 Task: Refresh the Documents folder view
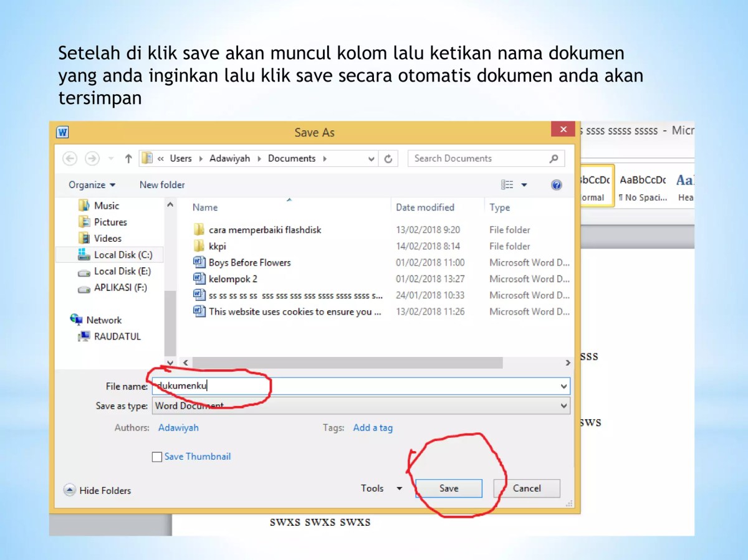point(388,158)
